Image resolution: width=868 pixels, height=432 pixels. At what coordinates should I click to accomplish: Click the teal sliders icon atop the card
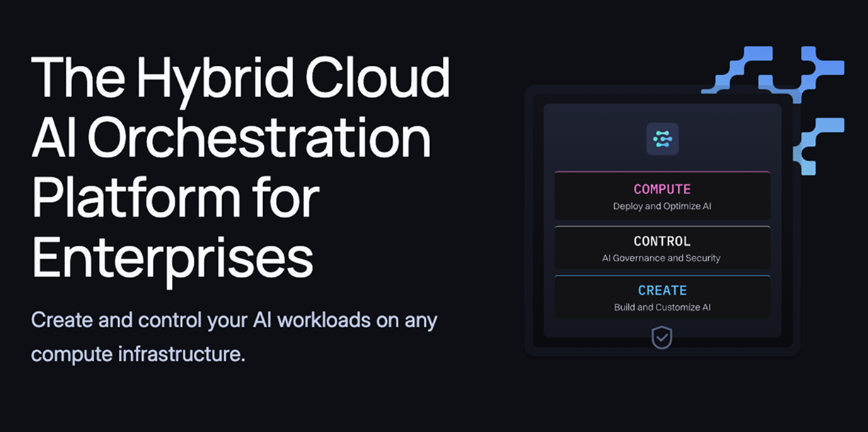pos(662,140)
